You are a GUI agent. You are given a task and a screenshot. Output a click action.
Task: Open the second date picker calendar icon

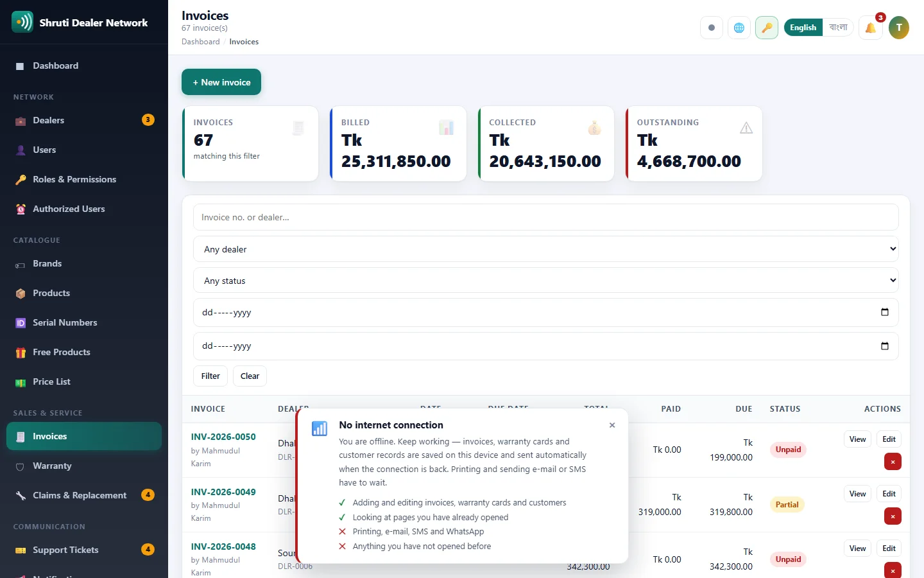885,346
